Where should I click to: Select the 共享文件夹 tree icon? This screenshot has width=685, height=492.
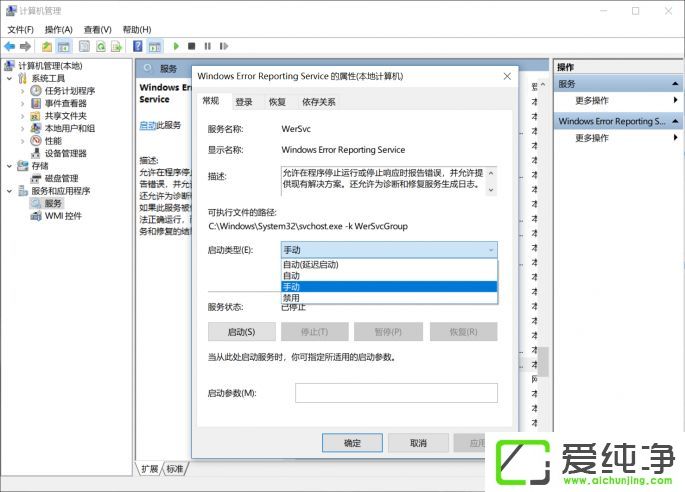tap(36, 116)
